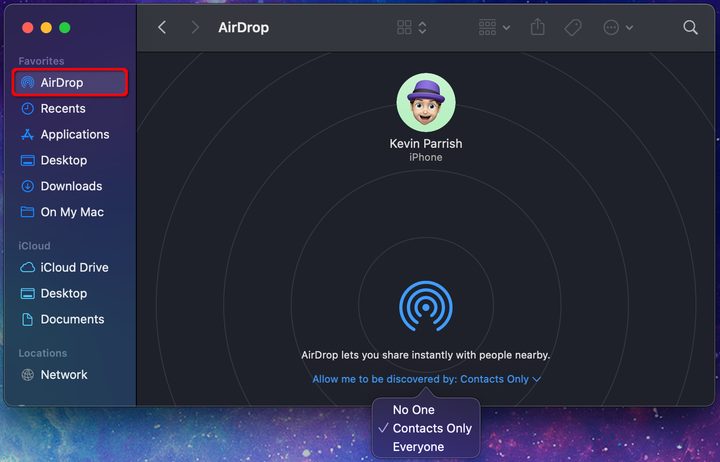Click the Edit Tags button
The width and height of the screenshot is (720, 462).
pyautogui.click(x=573, y=28)
